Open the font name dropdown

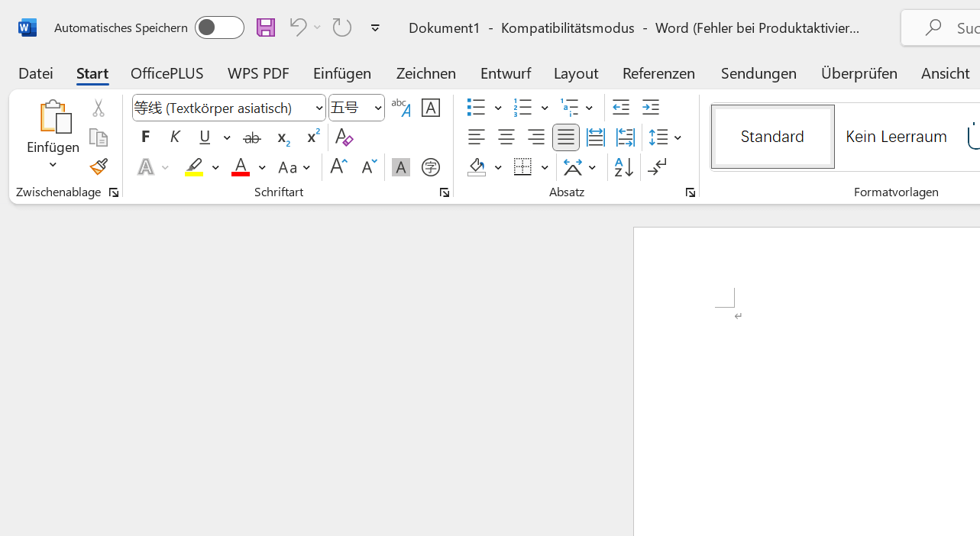click(319, 108)
